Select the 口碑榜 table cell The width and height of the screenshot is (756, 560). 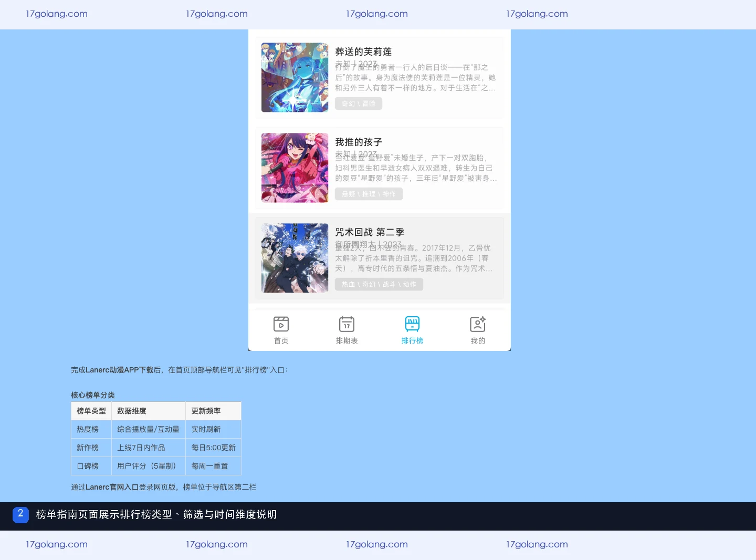tap(91, 466)
